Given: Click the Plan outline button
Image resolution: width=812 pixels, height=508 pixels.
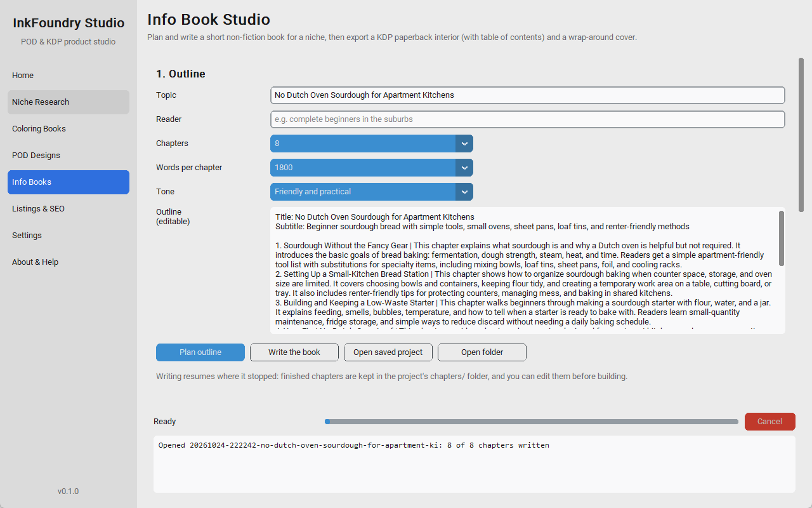Looking at the screenshot, I should (x=200, y=352).
